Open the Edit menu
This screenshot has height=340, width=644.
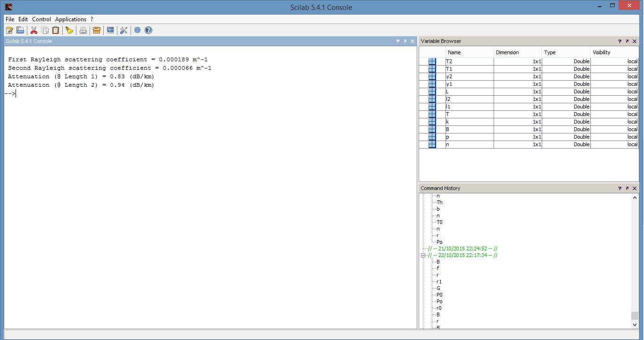23,19
